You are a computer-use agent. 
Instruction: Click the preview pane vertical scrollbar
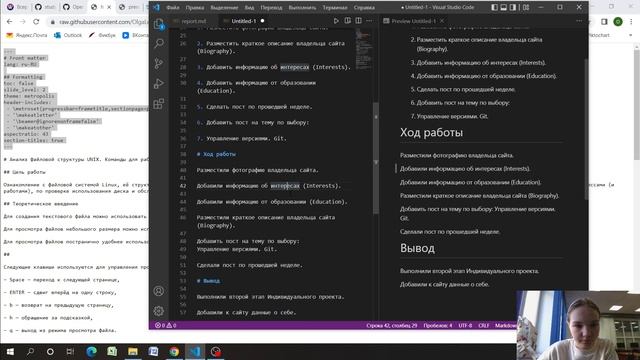[586, 129]
